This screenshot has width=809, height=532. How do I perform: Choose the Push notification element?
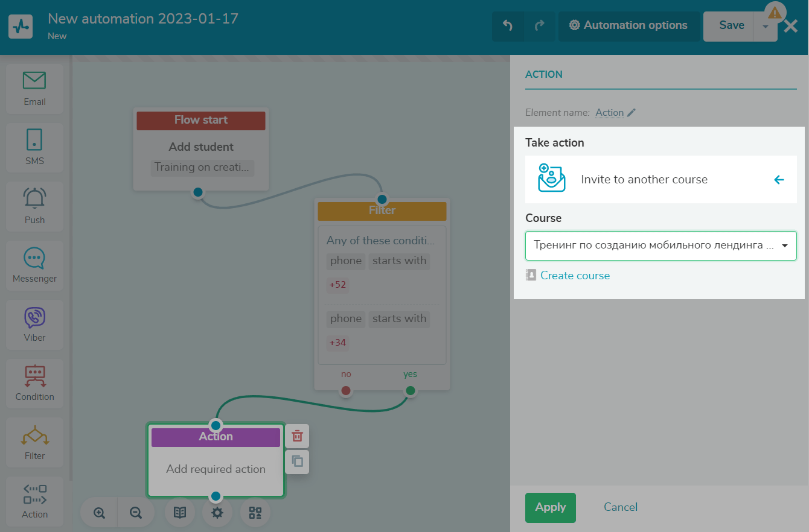34,206
